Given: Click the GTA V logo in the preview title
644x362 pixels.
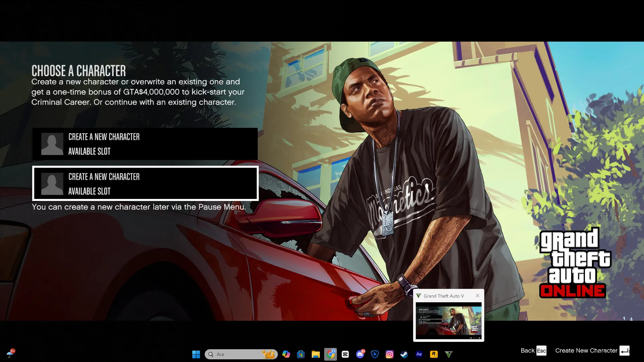Looking at the screenshot, I should tap(418, 296).
